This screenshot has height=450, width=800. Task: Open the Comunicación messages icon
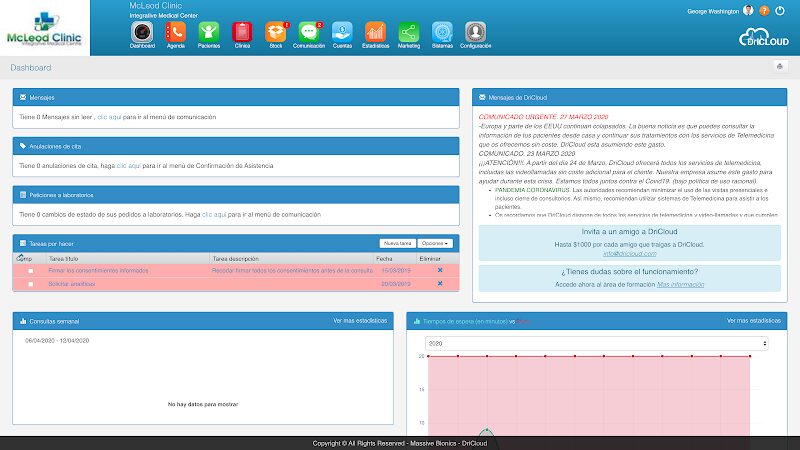coord(309,33)
